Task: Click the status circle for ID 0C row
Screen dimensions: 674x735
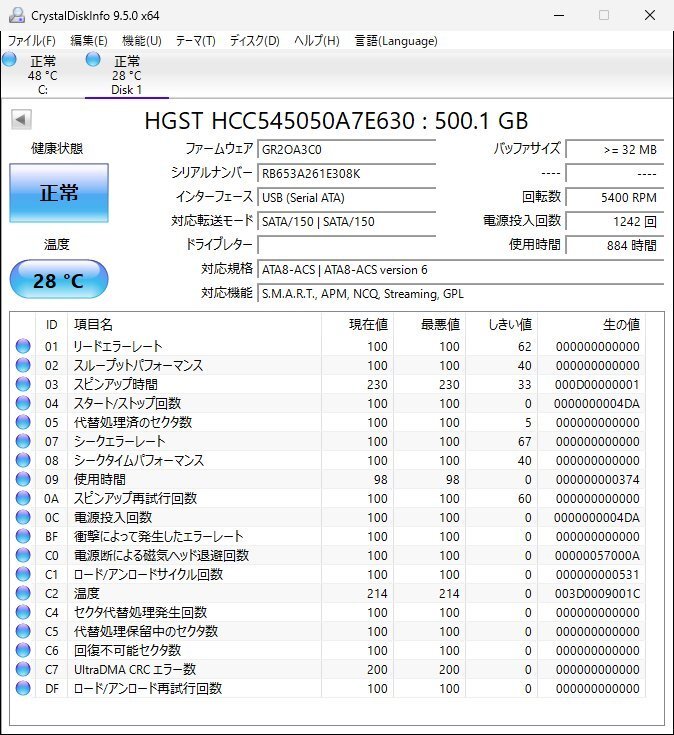Action: [23, 517]
